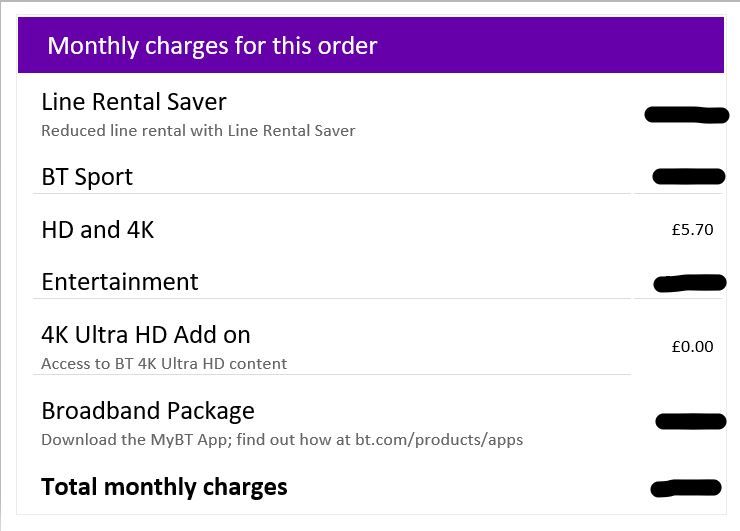The height and width of the screenshot is (531, 740).
Task: Click the Entertainment item label
Action: coord(120,282)
